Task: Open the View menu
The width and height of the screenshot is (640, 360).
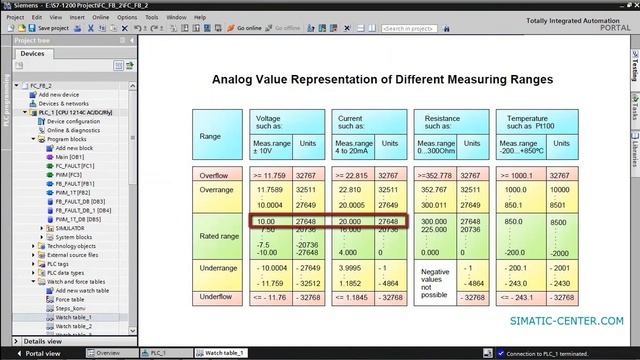Action: point(56,17)
